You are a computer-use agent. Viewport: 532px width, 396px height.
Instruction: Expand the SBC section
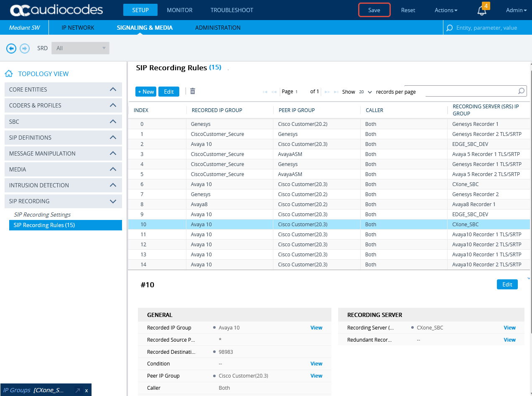(63, 121)
